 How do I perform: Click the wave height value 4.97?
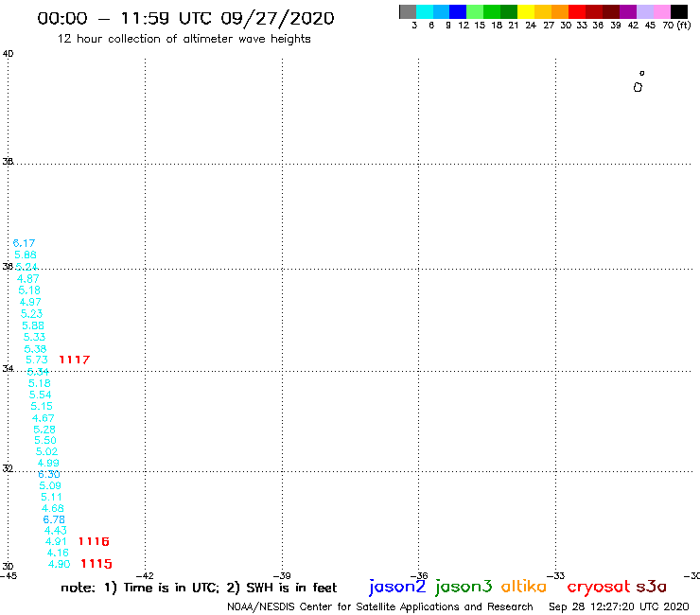tap(30, 302)
